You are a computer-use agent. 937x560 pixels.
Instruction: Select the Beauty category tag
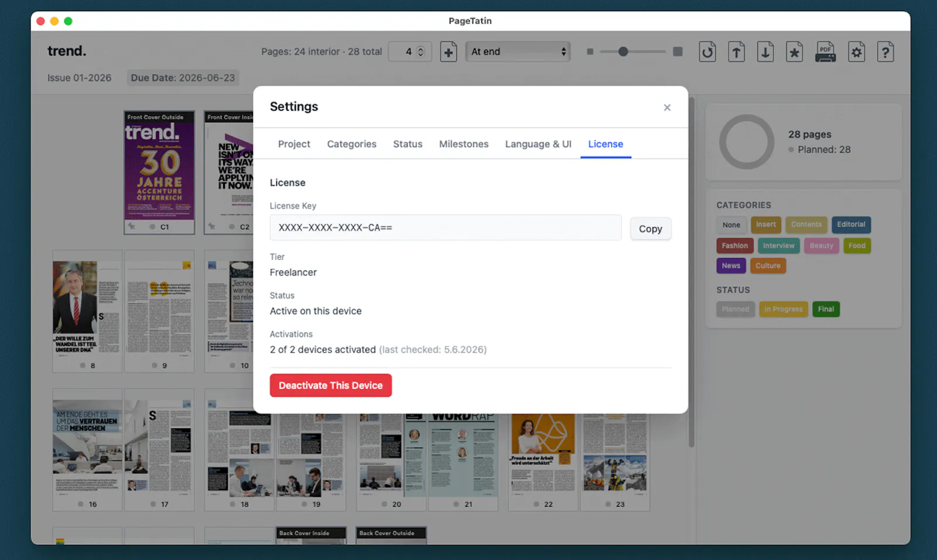click(821, 246)
